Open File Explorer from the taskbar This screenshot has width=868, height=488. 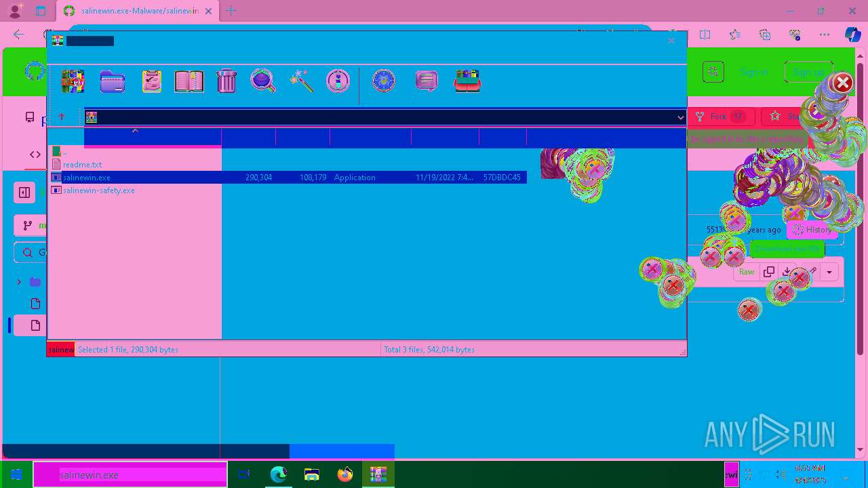[312, 474]
